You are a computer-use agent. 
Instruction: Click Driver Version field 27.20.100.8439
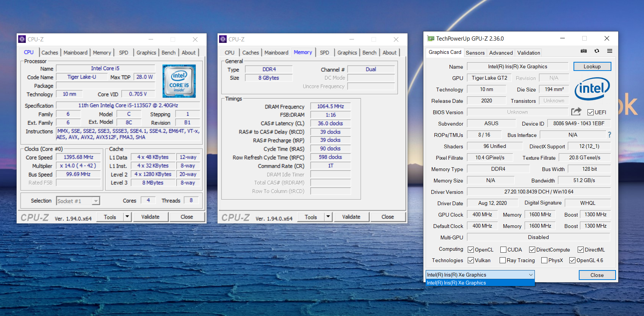(x=539, y=192)
